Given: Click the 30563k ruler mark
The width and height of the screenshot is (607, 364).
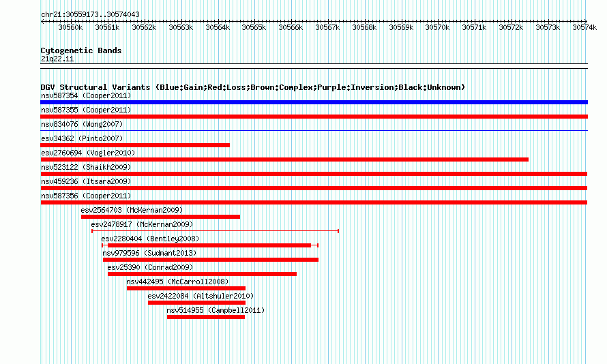Looking at the screenshot, I should pos(181,27).
